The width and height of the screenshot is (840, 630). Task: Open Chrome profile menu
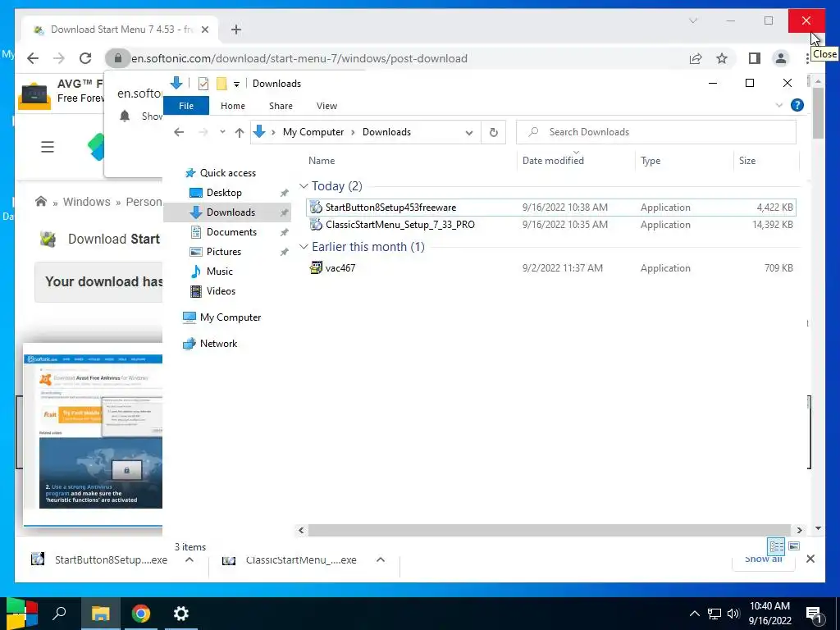(781, 58)
